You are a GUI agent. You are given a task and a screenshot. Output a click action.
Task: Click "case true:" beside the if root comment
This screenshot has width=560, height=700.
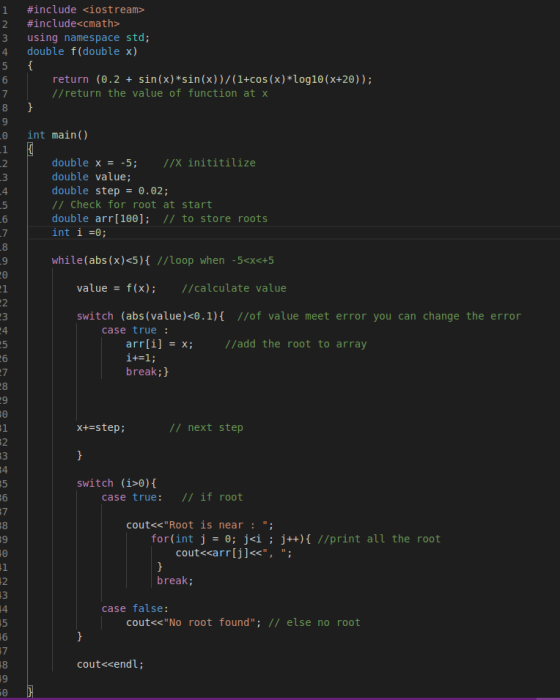tap(132, 497)
